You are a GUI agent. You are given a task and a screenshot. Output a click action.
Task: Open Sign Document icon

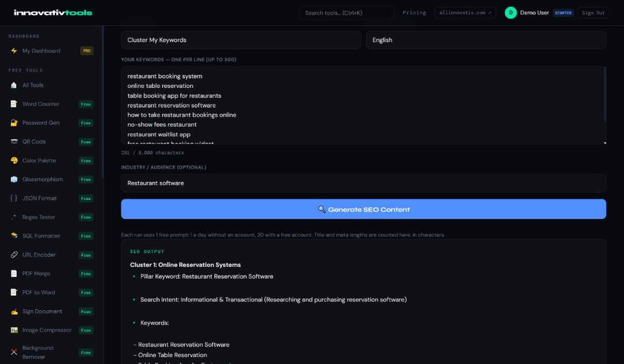tap(14, 312)
